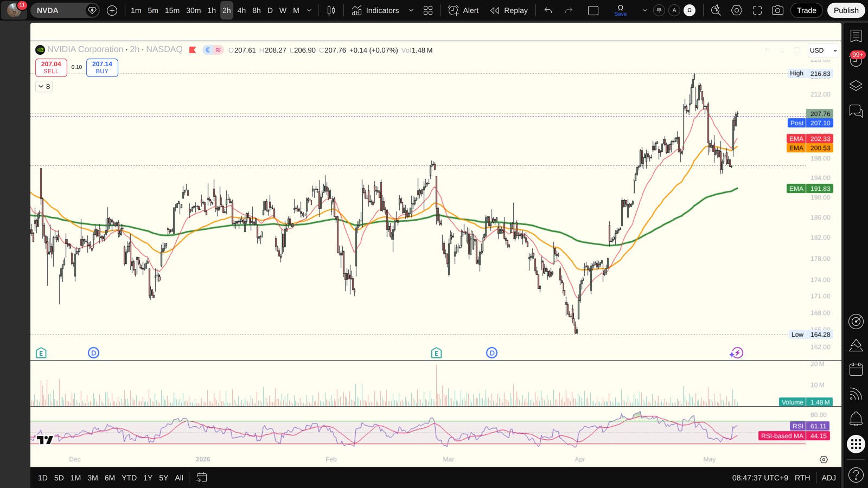Screen dimensions: 868x488
Task: Undo the last chart action
Action: [548, 10]
